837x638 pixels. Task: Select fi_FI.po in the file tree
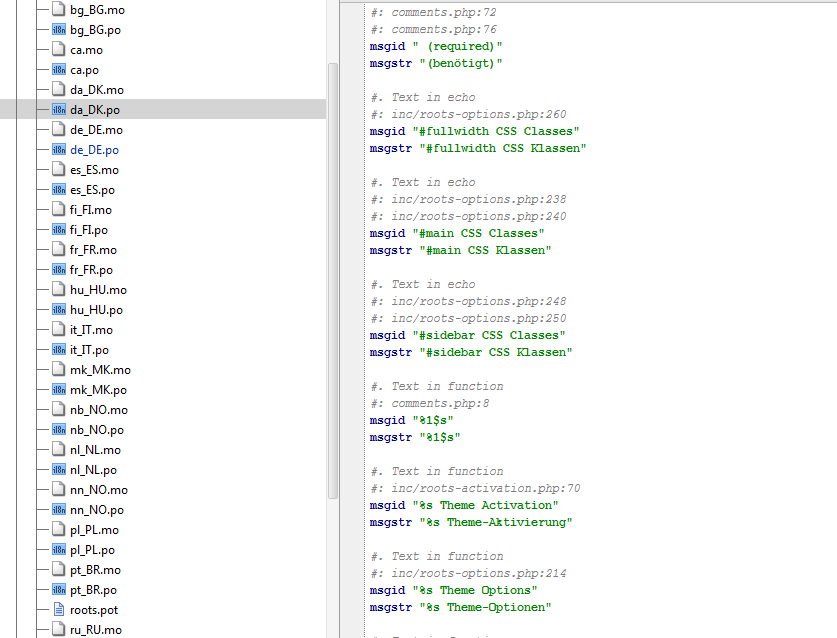point(88,230)
